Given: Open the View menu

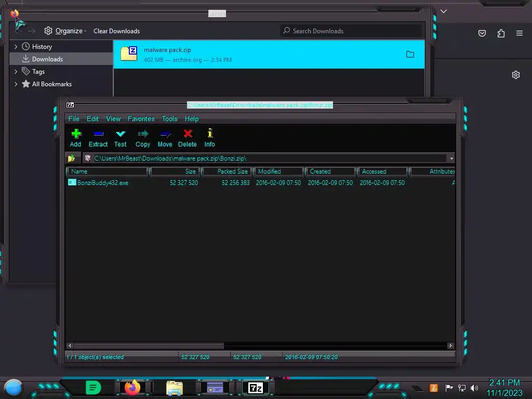Looking at the screenshot, I should click(x=113, y=119).
